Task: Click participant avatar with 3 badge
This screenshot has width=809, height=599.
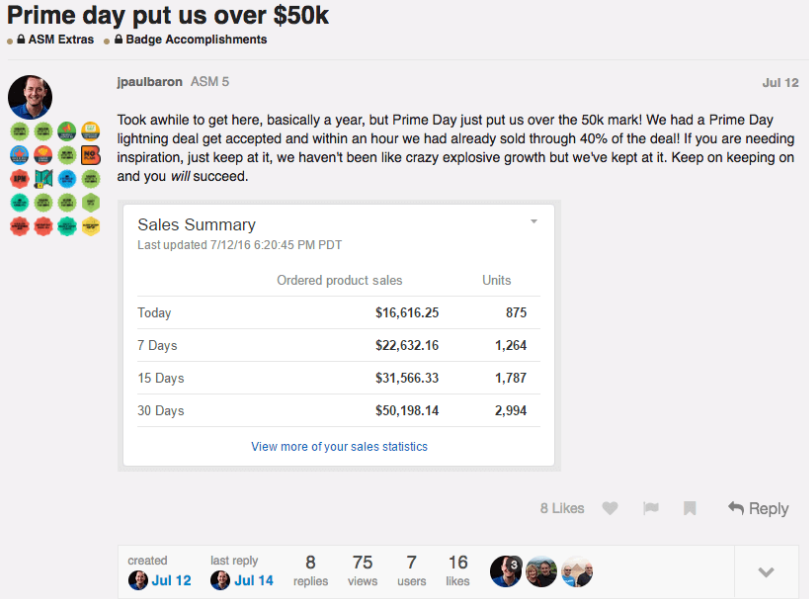Action: pyautogui.click(x=506, y=571)
